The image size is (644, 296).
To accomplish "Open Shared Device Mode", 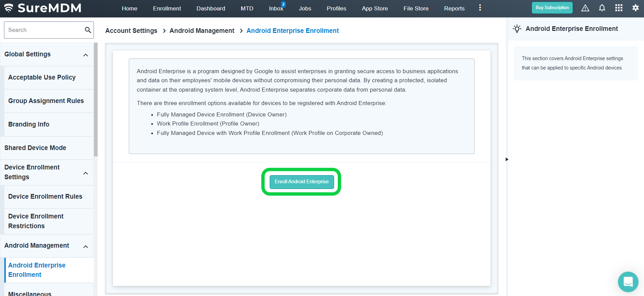I will click(x=47, y=148).
